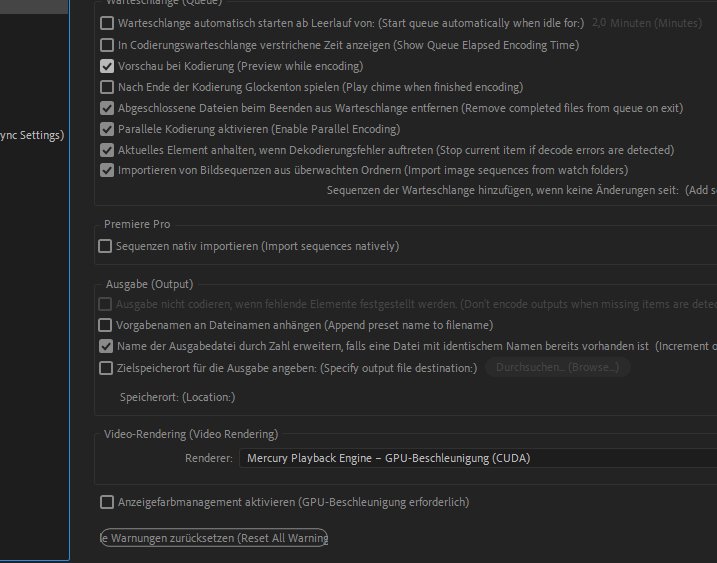Turn off Parallele Kodierung aktivieren checkbox
717x563 pixels.
(x=107, y=129)
